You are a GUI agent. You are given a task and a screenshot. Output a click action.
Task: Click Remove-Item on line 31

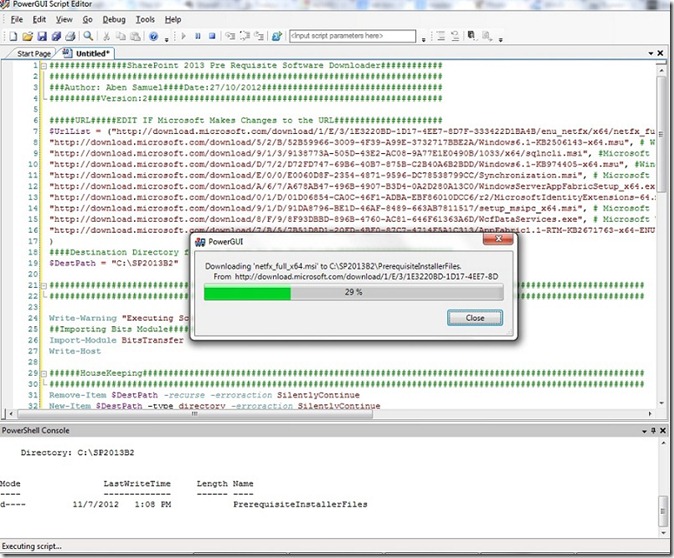click(77, 395)
